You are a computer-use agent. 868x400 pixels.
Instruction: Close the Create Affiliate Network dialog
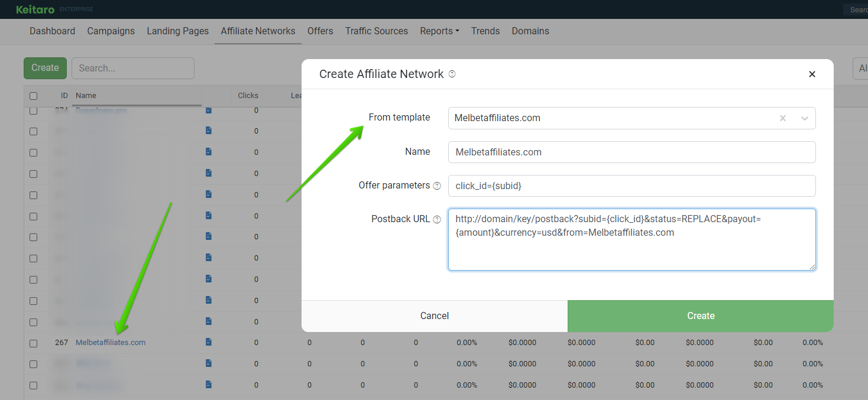[812, 74]
